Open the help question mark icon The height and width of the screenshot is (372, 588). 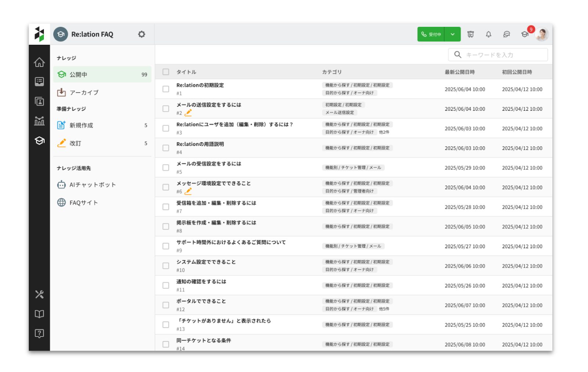[39, 333]
